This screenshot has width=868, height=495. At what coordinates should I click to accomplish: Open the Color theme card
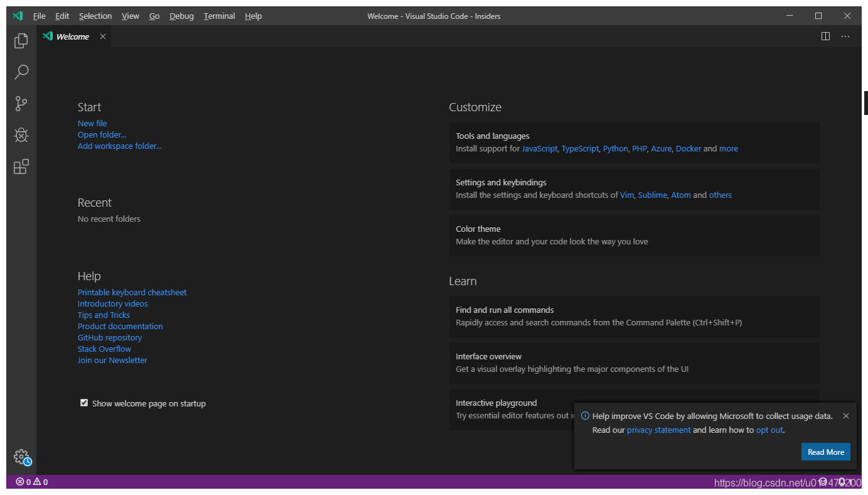[635, 236]
